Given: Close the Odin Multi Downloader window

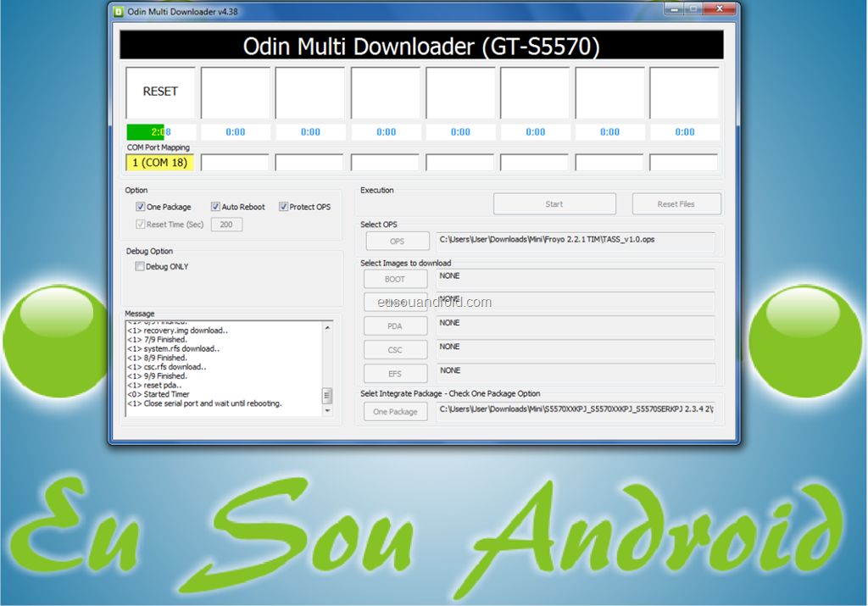Looking at the screenshot, I should tap(719, 8).
